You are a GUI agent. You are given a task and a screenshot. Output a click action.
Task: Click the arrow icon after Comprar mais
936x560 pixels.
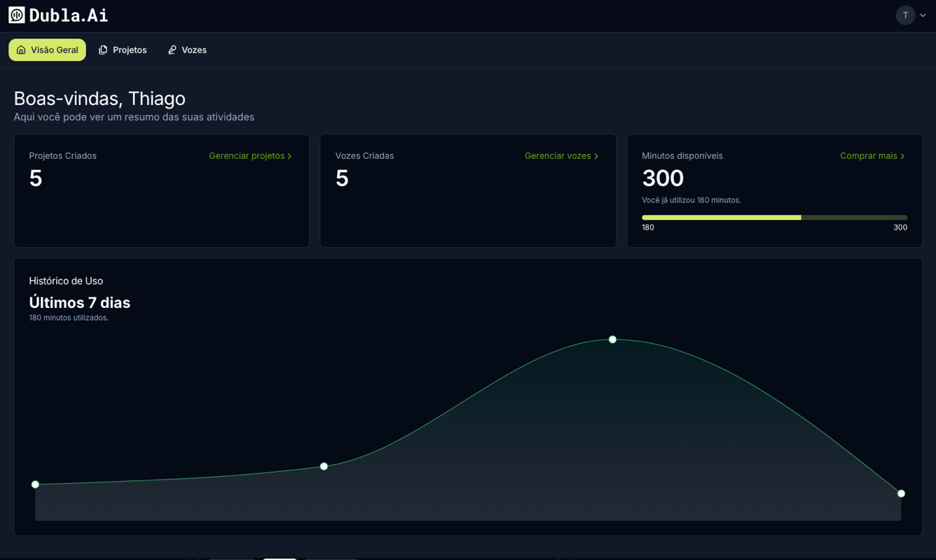(902, 156)
